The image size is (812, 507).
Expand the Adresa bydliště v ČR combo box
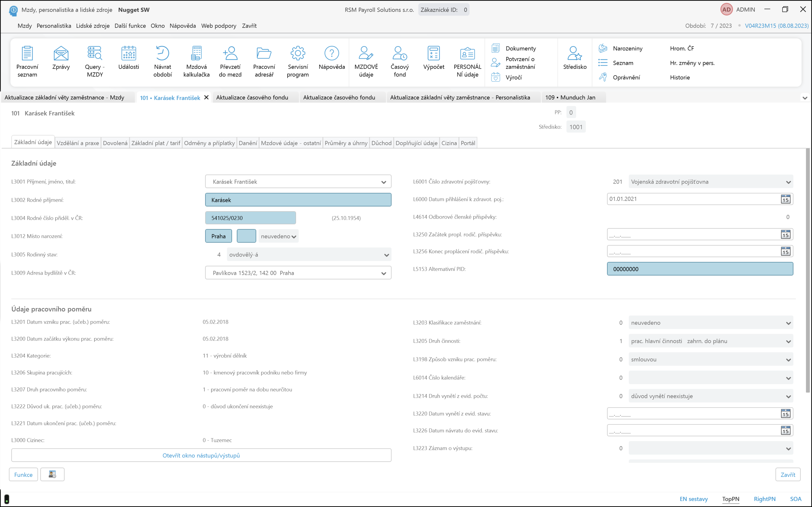click(383, 273)
